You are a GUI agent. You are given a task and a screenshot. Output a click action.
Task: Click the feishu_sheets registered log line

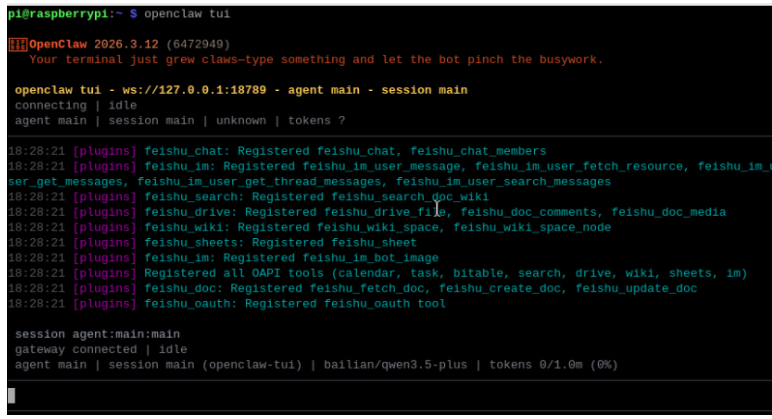(x=212, y=243)
